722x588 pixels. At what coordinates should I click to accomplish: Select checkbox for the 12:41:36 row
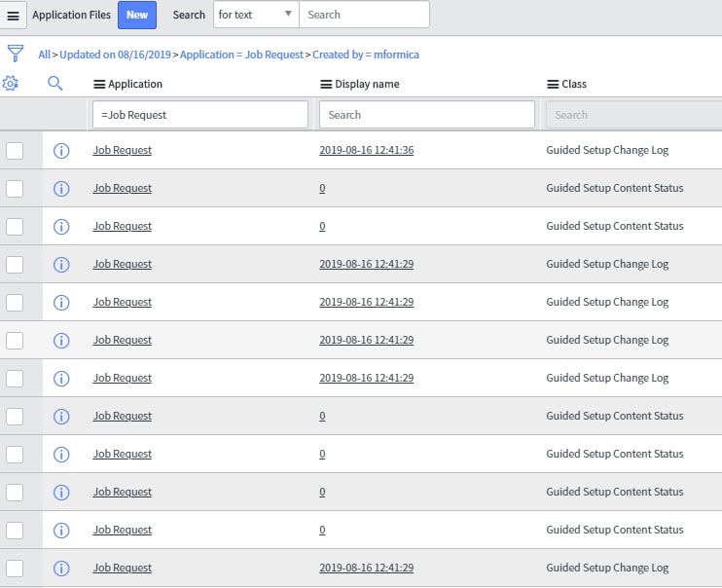click(15, 151)
